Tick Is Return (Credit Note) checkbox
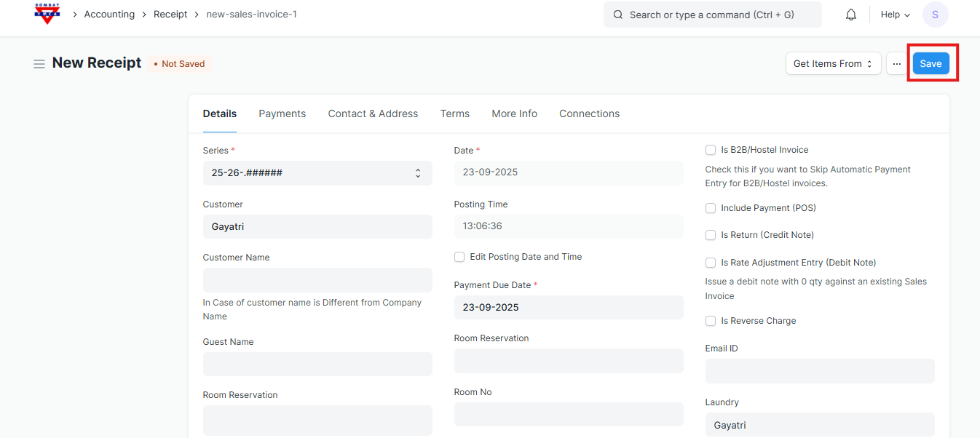The width and height of the screenshot is (980, 438). pyautogui.click(x=711, y=235)
